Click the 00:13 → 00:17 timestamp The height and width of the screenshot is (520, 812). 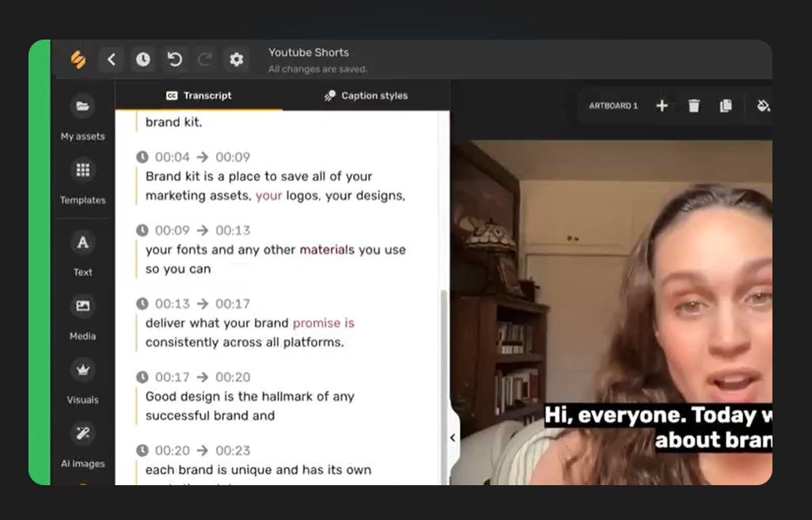pos(195,303)
